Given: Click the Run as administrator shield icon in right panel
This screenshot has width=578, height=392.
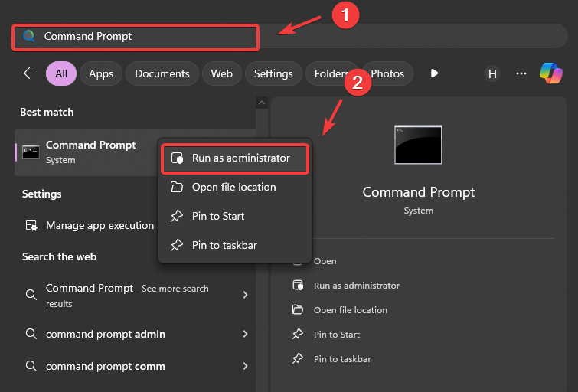Looking at the screenshot, I should 298,286.
